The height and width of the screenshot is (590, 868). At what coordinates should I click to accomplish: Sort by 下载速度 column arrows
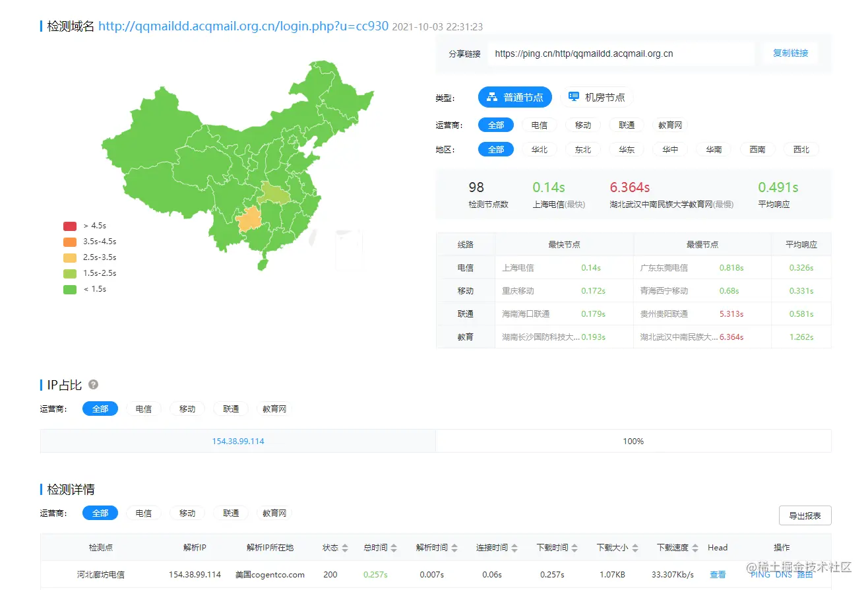click(695, 548)
